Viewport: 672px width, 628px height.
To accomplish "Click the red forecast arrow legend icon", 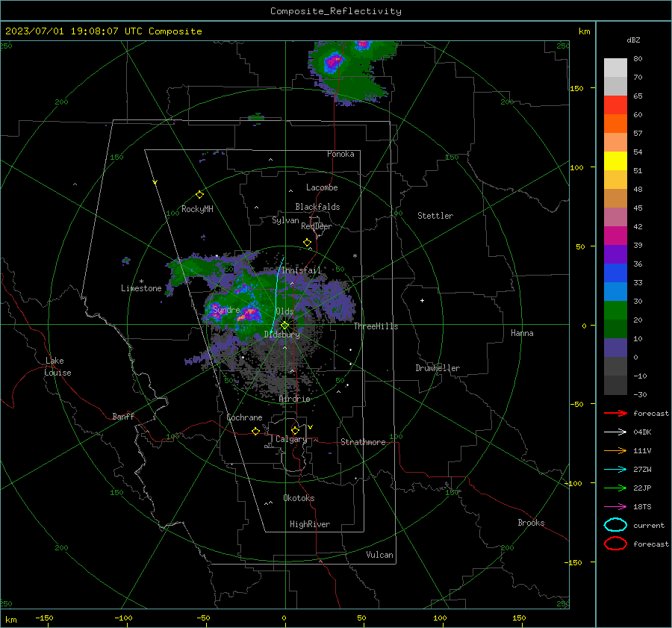I will [x=615, y=413].
